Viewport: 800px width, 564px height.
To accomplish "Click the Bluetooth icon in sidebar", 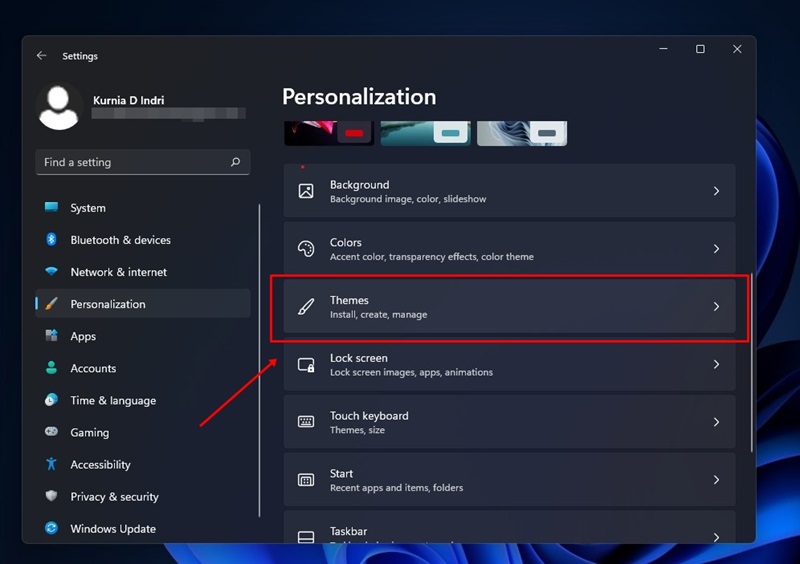I will (51, 239).
